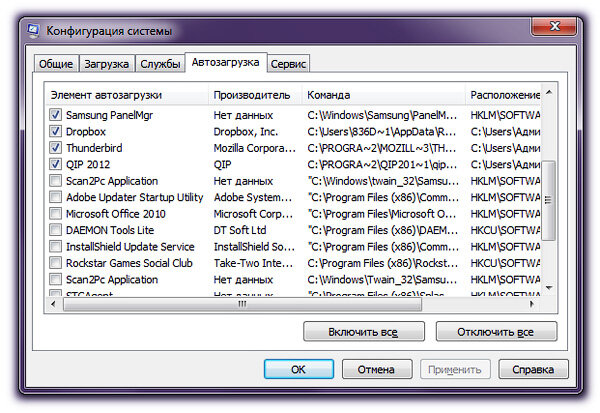
Task: Click the Adobe System... manufacturer cell
Action: (253, 197)
